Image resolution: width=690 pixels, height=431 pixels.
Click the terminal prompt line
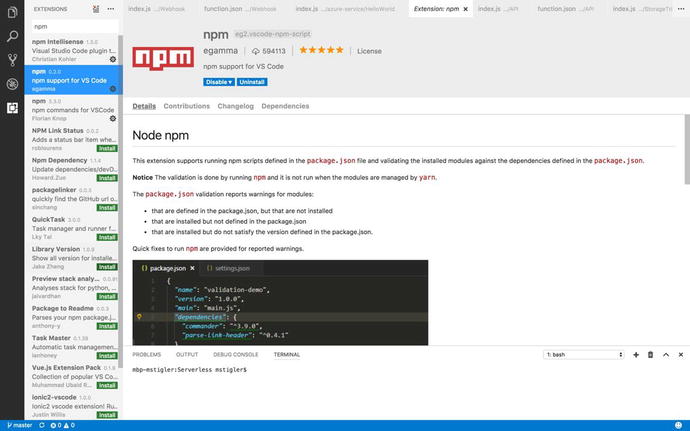189,370
